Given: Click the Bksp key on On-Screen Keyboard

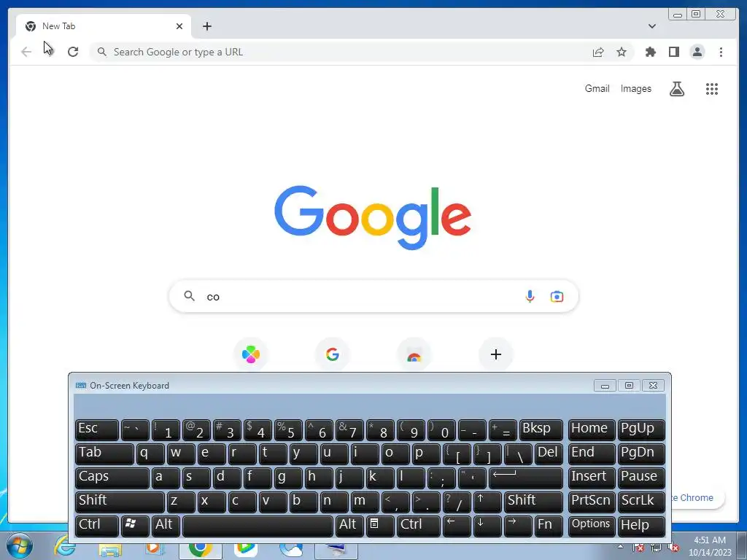Looking at the screenshot, I should click(x=541, y=429).
